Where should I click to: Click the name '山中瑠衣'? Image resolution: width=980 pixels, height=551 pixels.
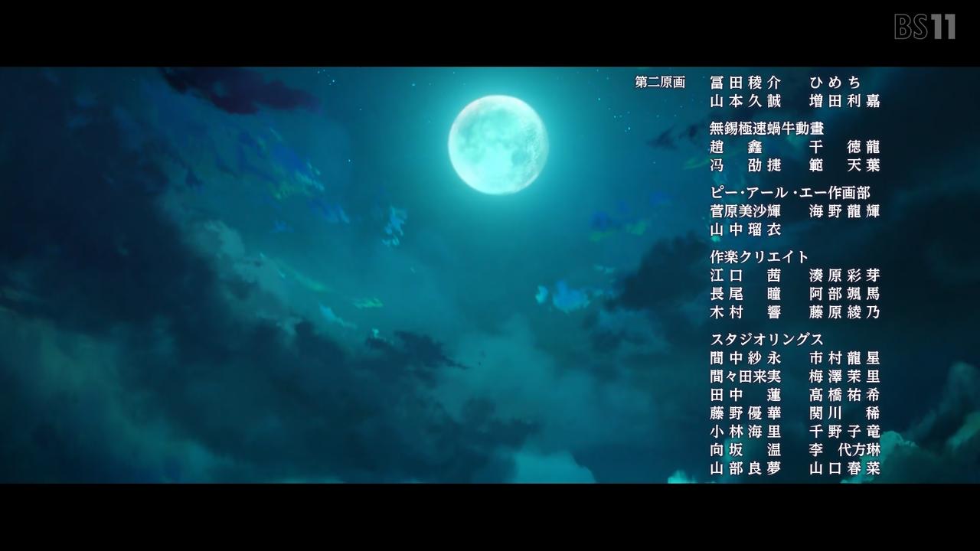tap(745, 230)
